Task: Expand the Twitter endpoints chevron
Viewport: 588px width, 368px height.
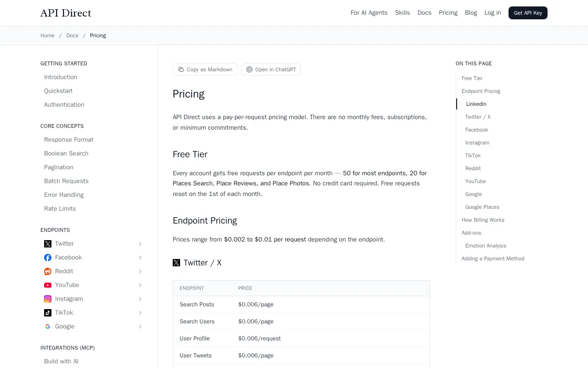Action: (x=140, y=244)
